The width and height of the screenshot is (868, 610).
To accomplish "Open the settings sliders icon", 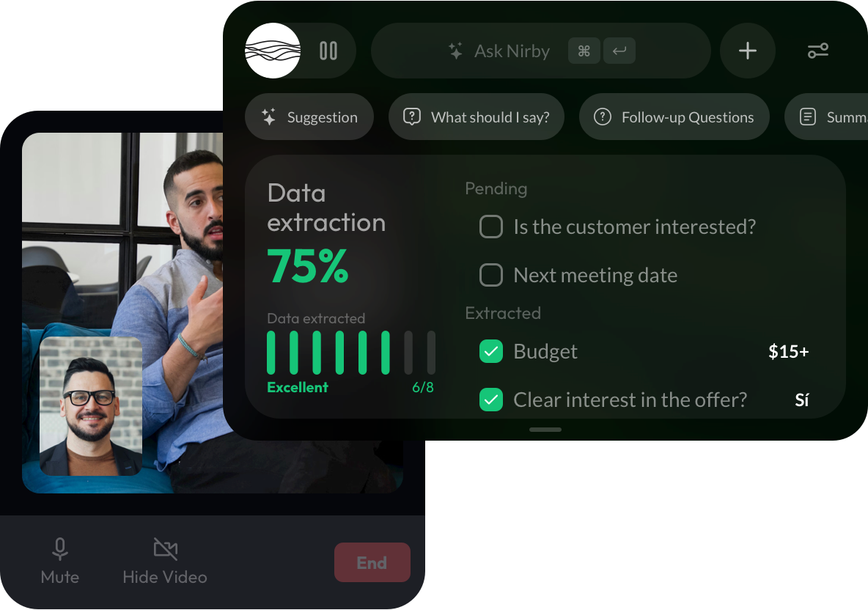I will (817, 51).
